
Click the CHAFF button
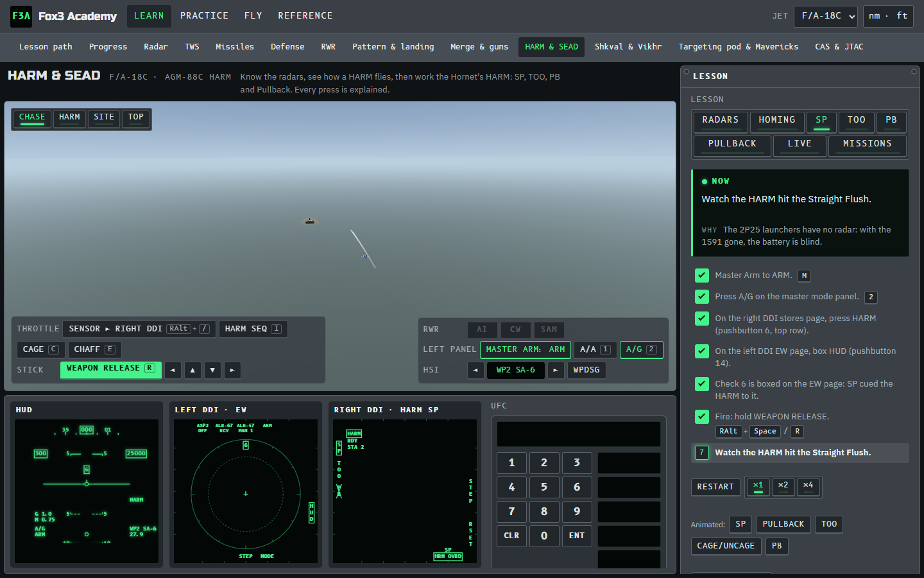click(94, 349)
